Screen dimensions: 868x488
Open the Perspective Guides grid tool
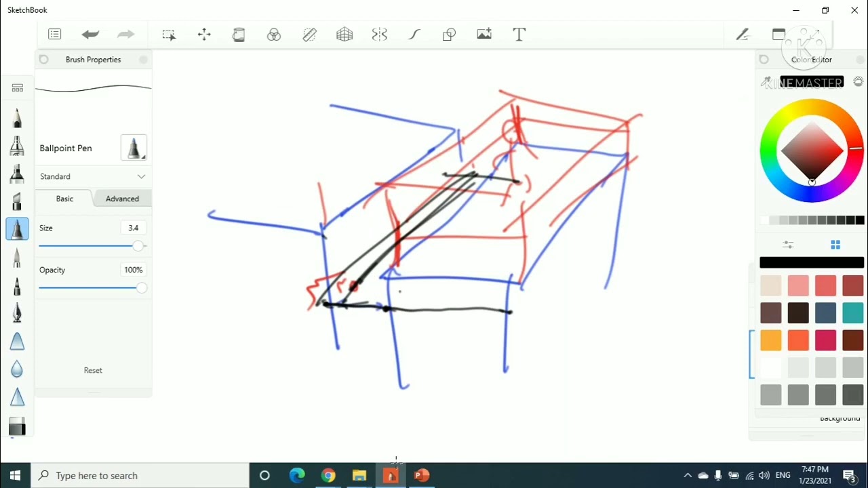tap(344, 35)
